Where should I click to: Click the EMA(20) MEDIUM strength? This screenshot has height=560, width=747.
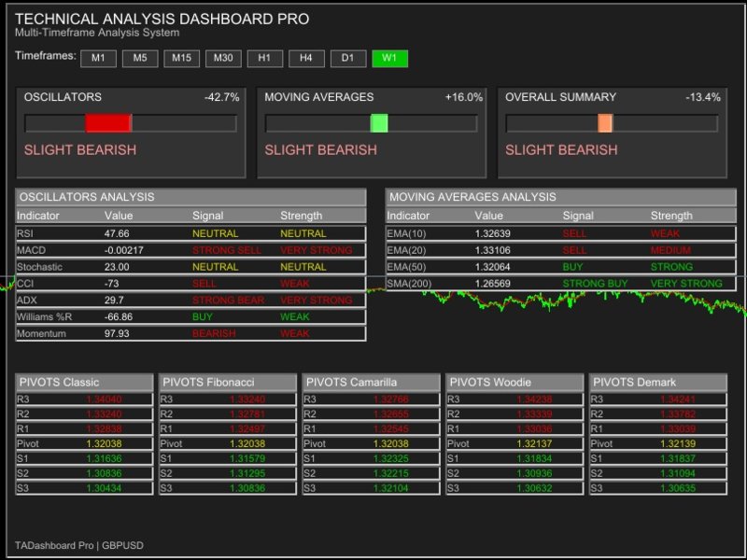670,250
